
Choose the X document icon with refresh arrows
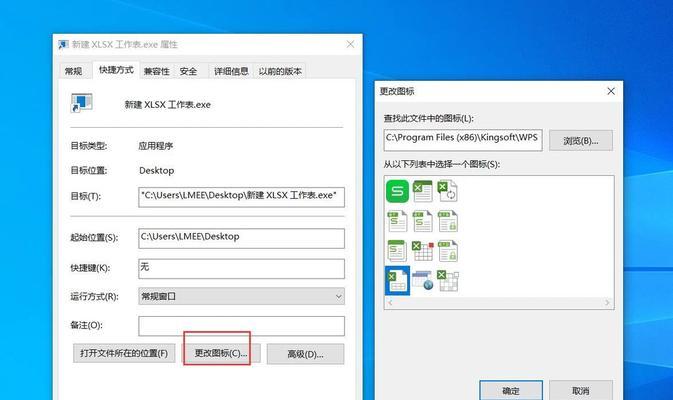point(448,191)
